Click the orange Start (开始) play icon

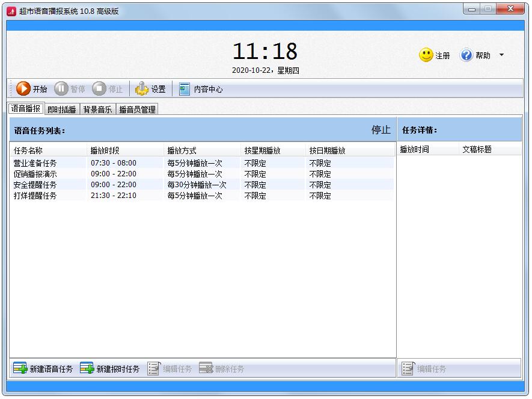(23, 88)
